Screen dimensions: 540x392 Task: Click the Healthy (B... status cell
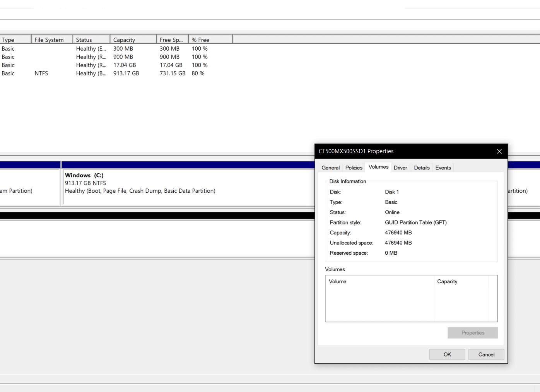(x=91, y=73)
